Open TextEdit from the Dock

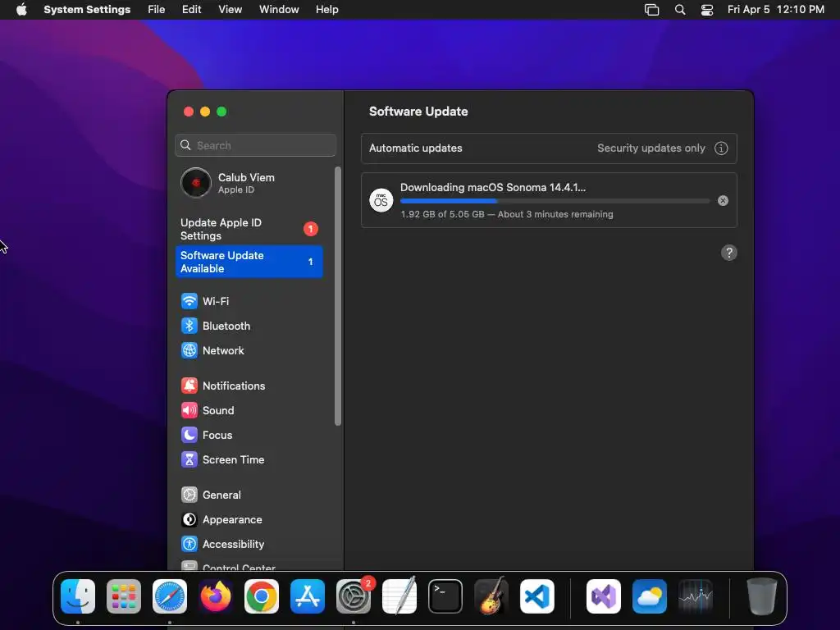399,596
